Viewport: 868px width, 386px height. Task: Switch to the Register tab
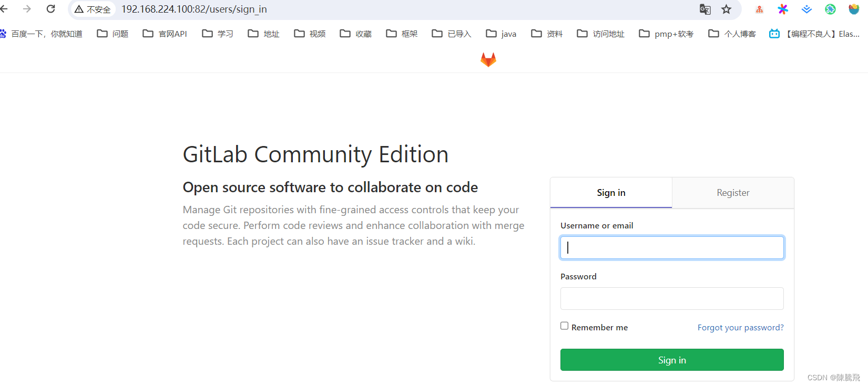[x=733, y=193]
